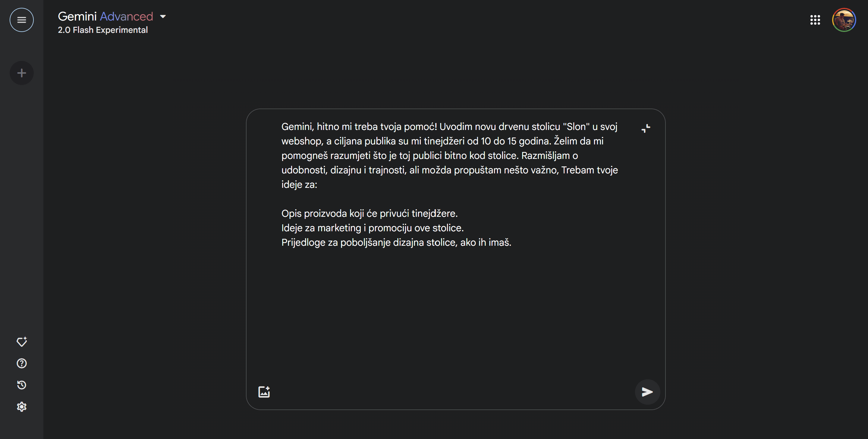The height and width of the screenshot is (439, 868).
Task: Open Activity history clock icon
Action: (x=22, y=385)
